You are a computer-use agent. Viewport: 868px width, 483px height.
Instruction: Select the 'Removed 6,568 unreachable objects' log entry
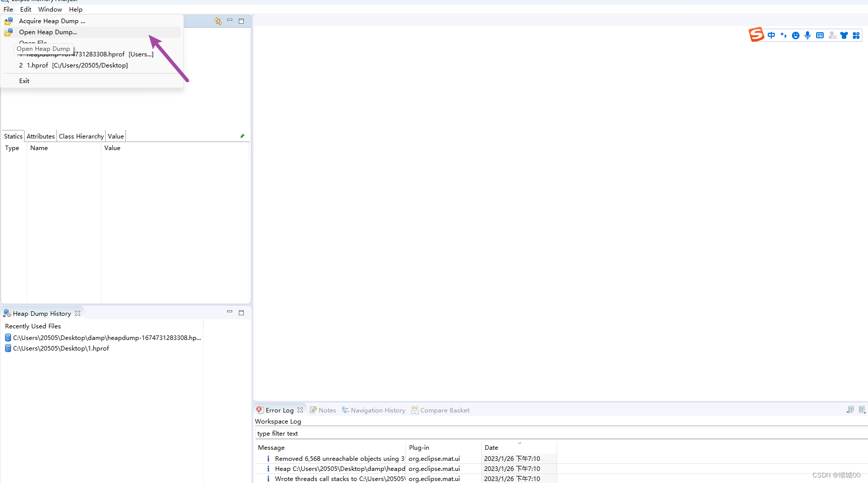pos(340,459)
